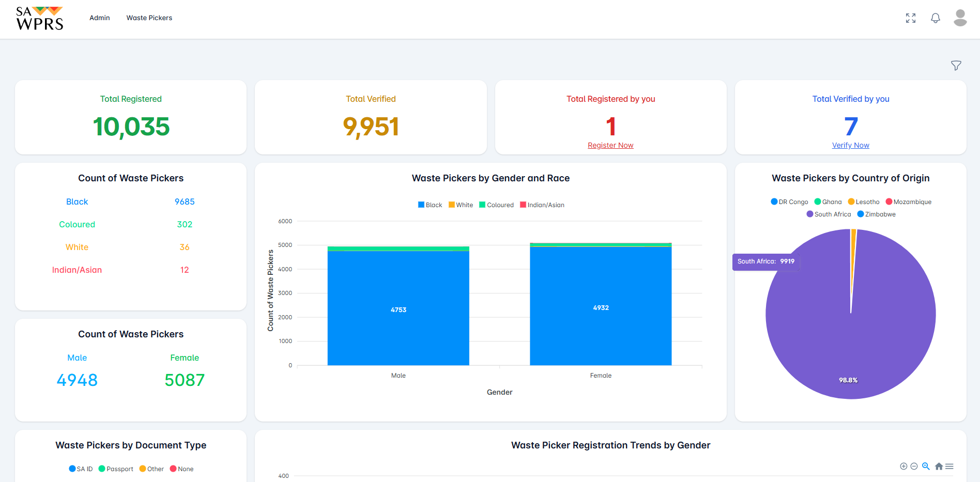Toggle Ghana in country legend
This screenshot has height=482, width=980.
(x=828, y=202)
